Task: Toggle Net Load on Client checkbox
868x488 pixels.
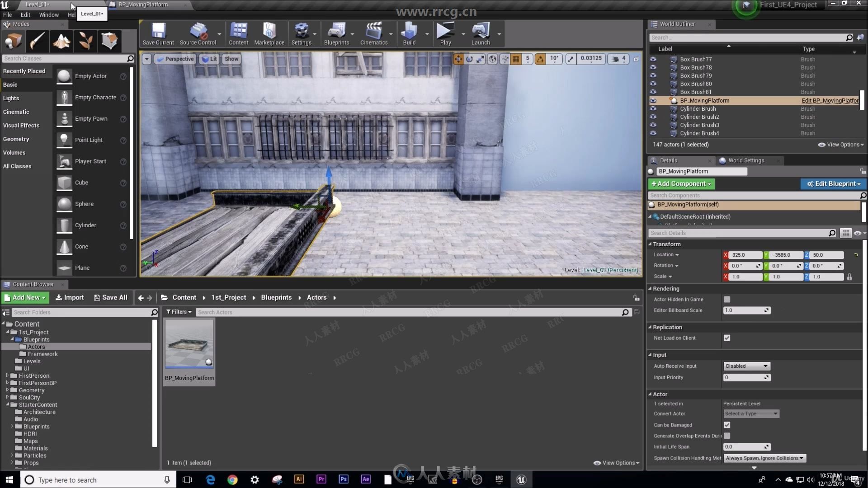Action: (726, 338)
